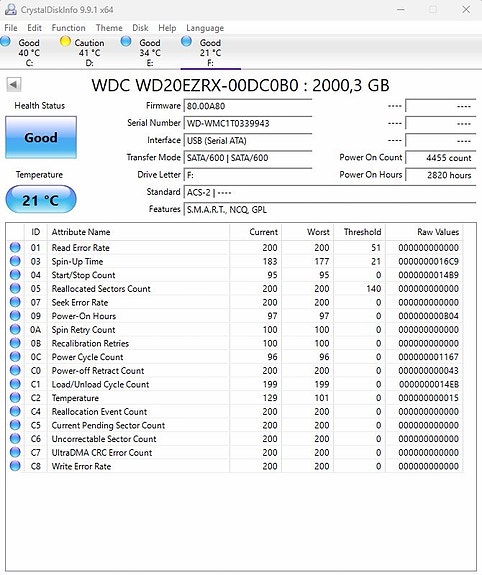Click Power On Count value 4455 count
The image size is (482, 575).
pyautogui.click(x=441, y=158)
